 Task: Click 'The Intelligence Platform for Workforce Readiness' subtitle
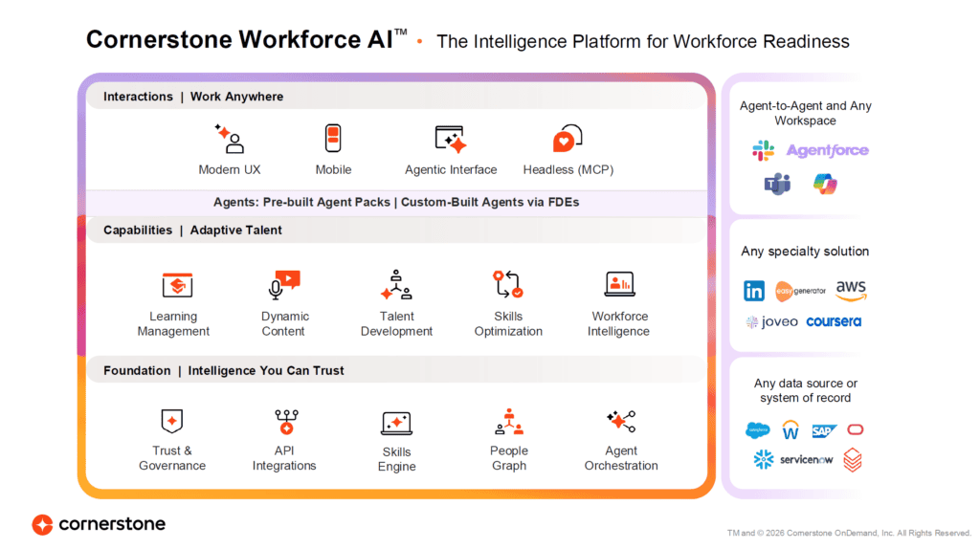(642, 41)
